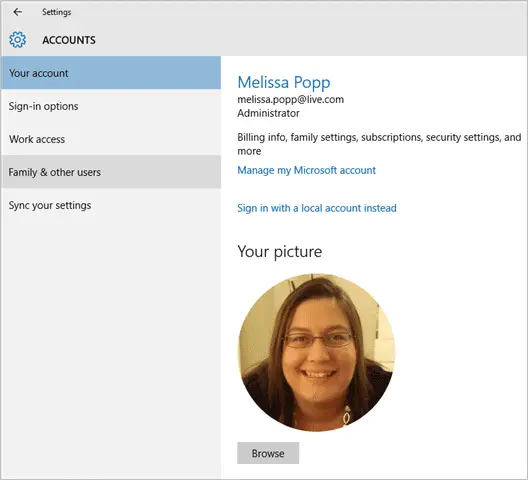
Task: Select Your account in the sidebar
Action: pyautogui.click(x=111, y=73)
